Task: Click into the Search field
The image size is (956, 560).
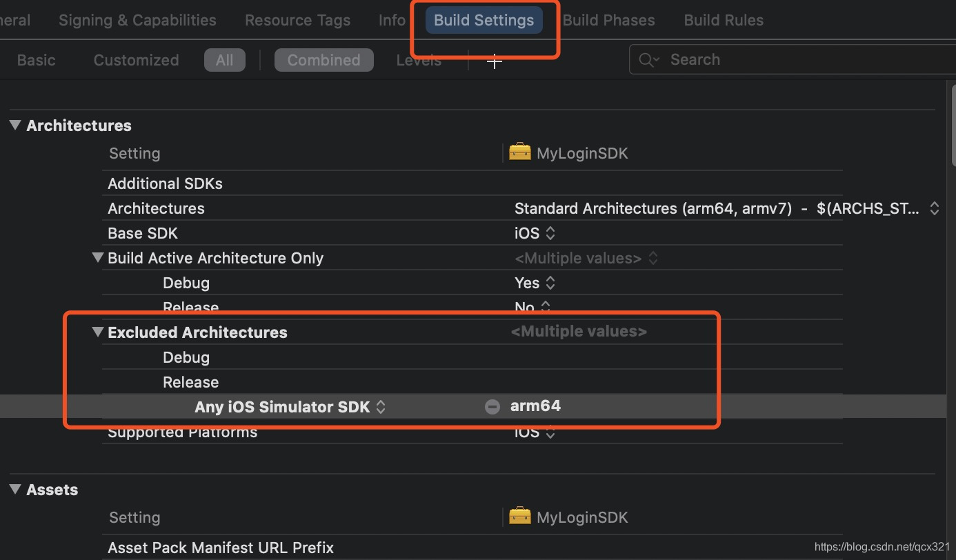Action: tap(792, 60)
